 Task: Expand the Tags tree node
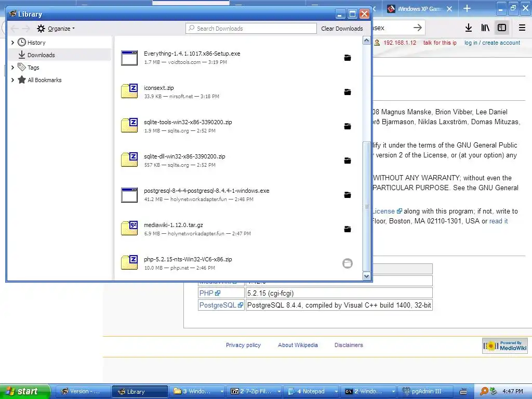coord(12,68)
